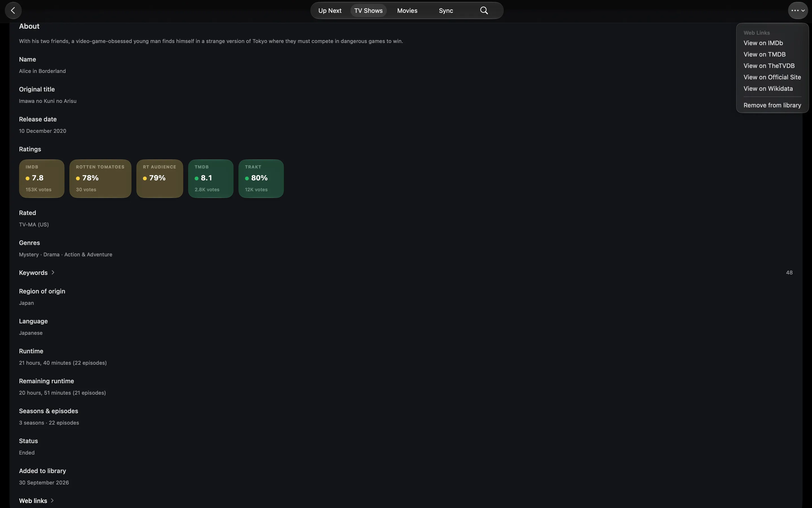The height and width of the screenshot is (508, 812).
Task: Choose View on TheTVDB from the menu
Action: [x=772, y=66]
